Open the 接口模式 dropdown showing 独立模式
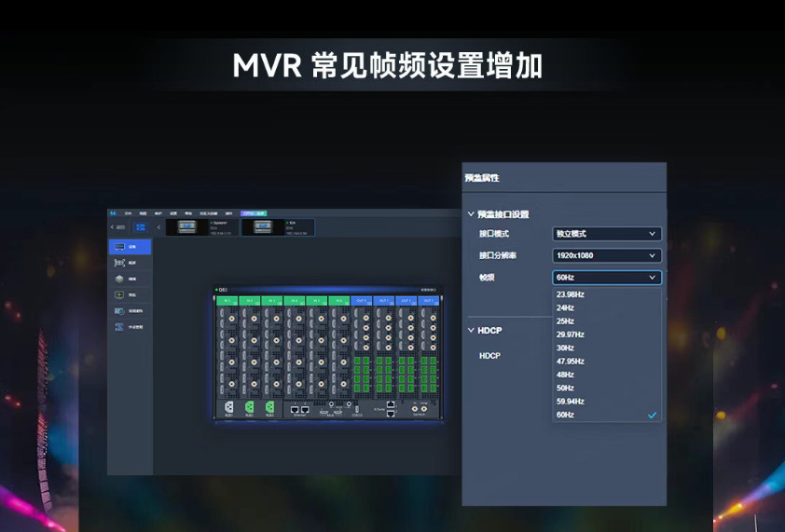785x532 pixels. pyautogui.click(x=607, y=234)
